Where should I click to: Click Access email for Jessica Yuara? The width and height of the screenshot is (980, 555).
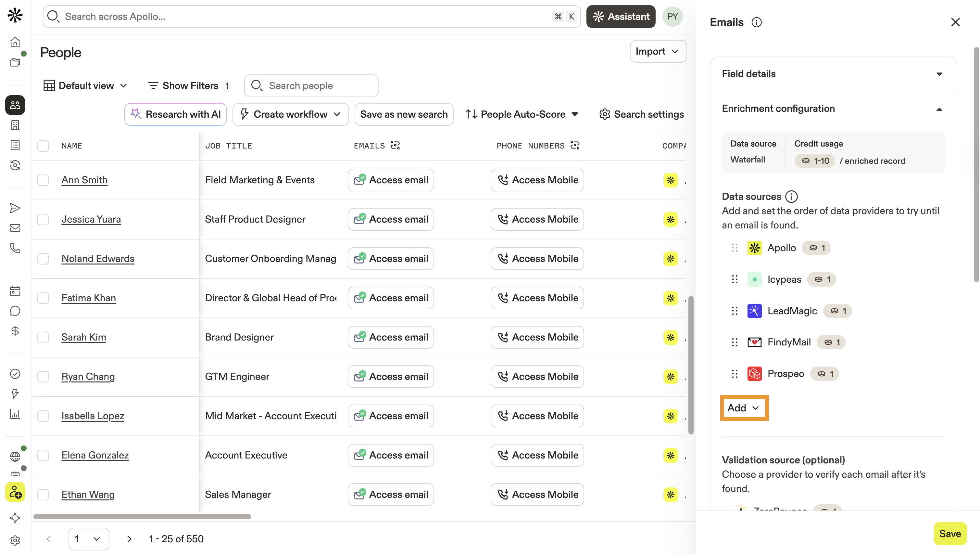coord(391,219)
